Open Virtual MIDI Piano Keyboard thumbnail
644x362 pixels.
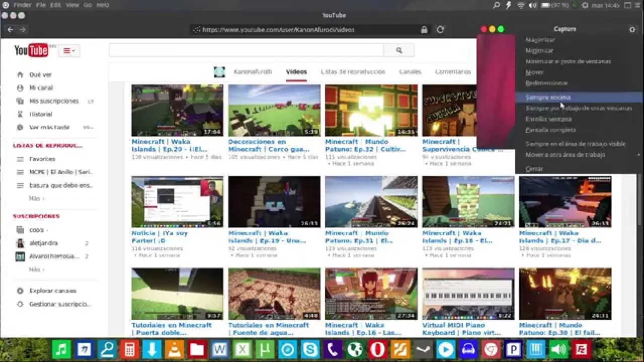pos(468,294)
